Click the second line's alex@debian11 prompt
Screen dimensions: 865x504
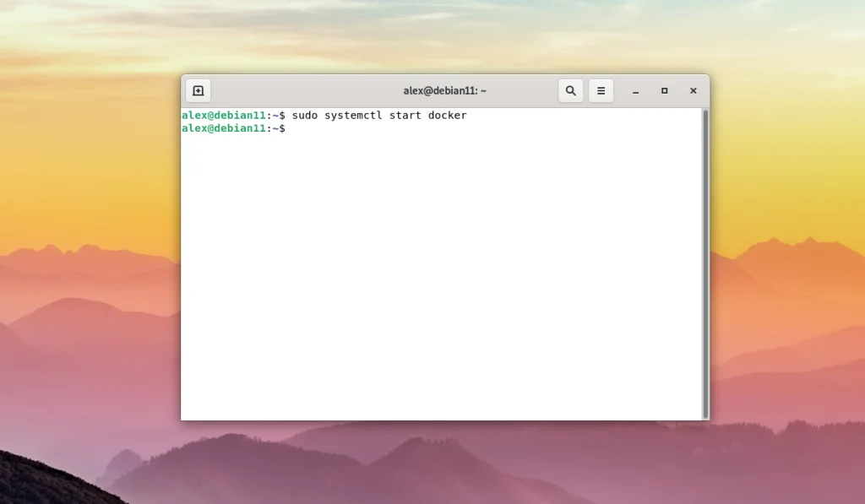[223, 128]
